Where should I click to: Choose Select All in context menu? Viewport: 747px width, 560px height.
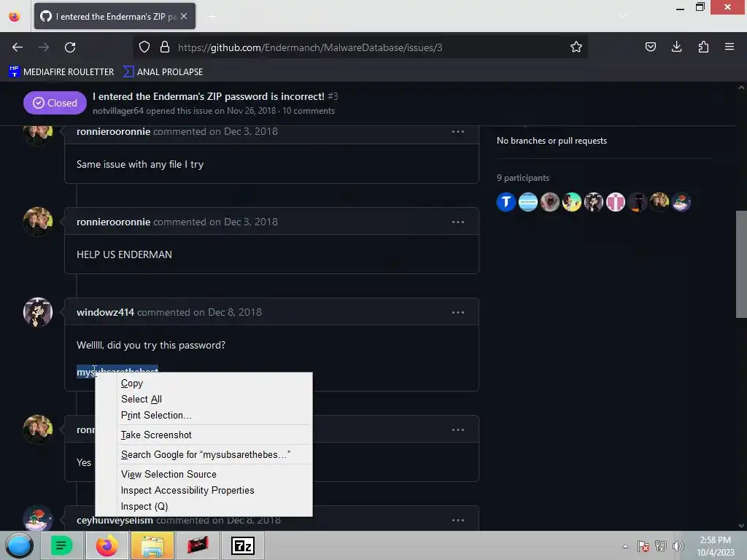[204, 399]
